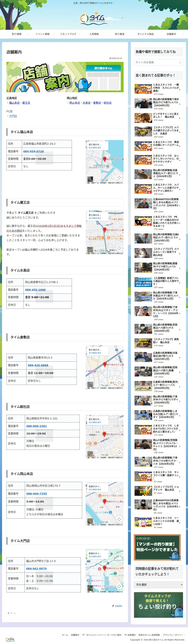
Task: Toggle fullscreen on the 蔵王店 map
Action: coord(119,248)
